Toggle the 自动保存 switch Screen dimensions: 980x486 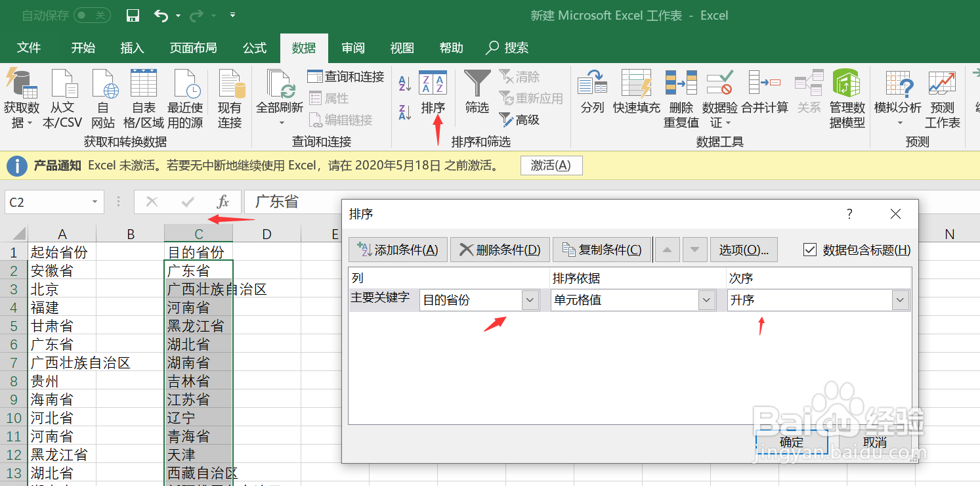(91, 15)
